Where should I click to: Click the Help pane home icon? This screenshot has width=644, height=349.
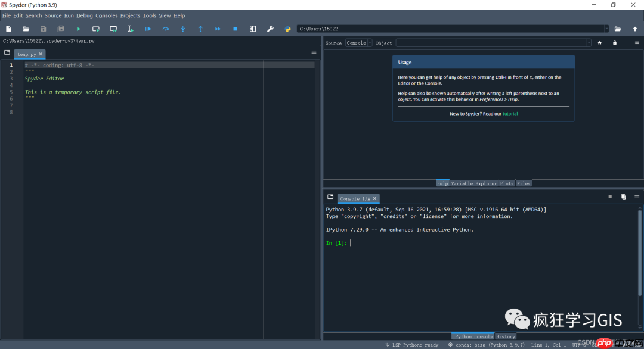(599, 43)
